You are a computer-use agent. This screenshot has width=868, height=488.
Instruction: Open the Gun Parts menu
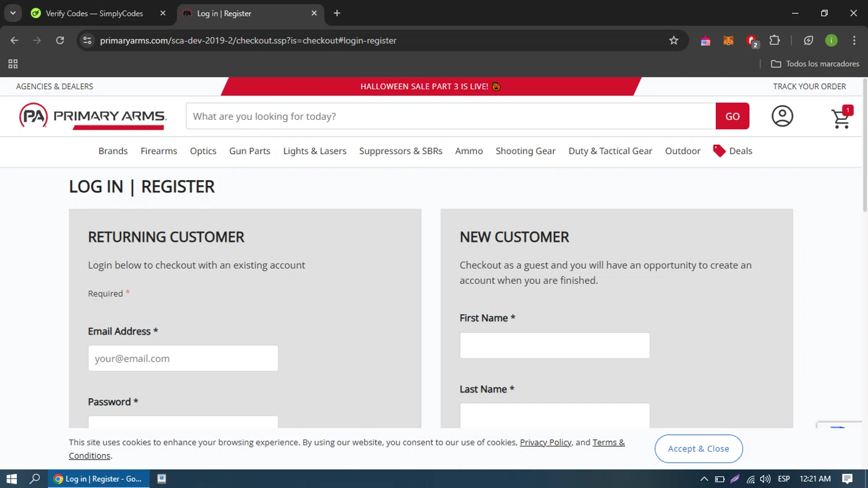(249, 151)
